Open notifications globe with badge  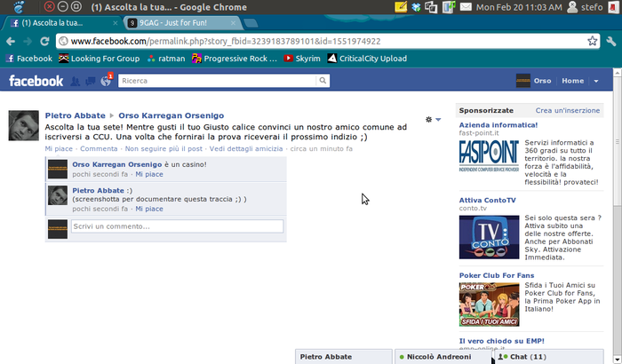coord(107,81)
